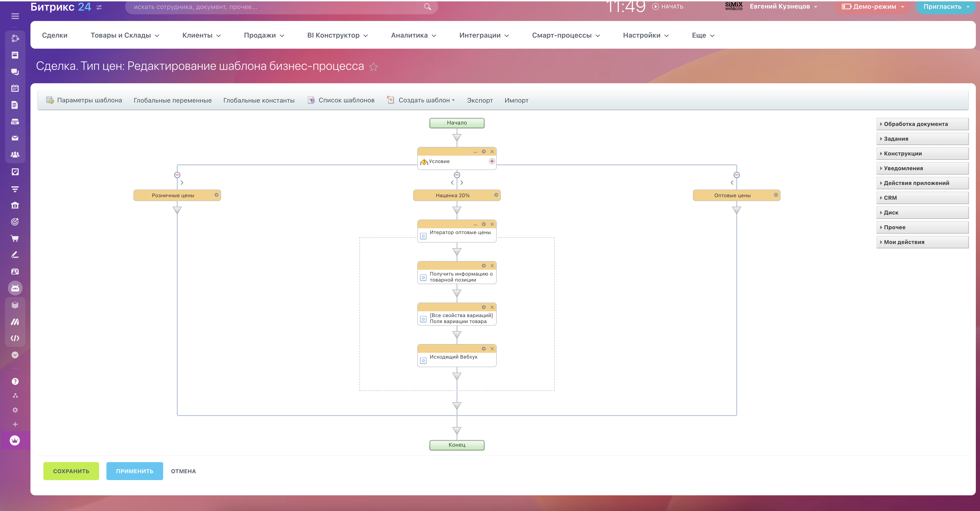Open settings gear of Условие block
This screenshot has width=980, height=511.
coord(484,151)
